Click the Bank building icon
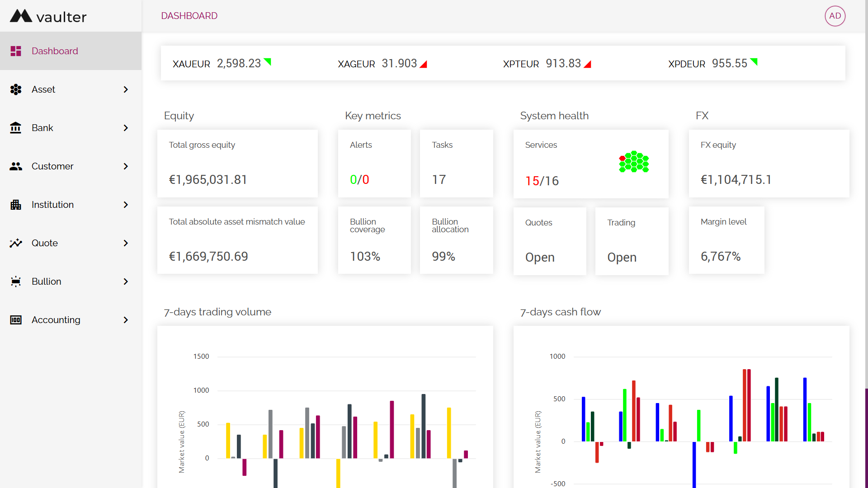This screenshot has height=488, width=868. pyautogui.click(x=16, y=128)
